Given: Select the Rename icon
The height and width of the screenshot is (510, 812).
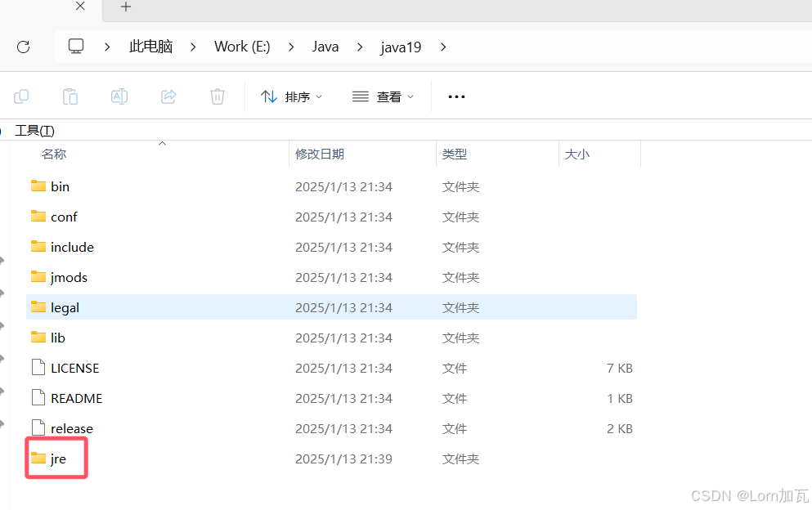Looking at the screenshot, I should (119, 96).
